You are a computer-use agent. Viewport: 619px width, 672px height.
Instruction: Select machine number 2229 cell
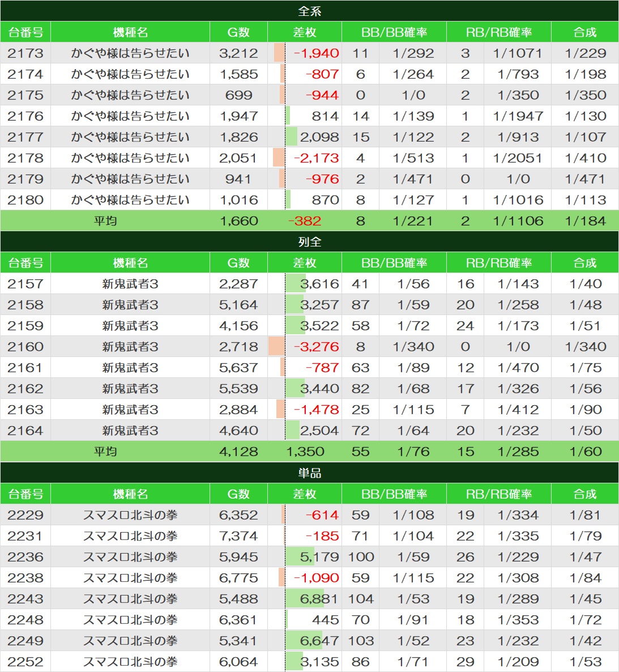tap(25, 514)
